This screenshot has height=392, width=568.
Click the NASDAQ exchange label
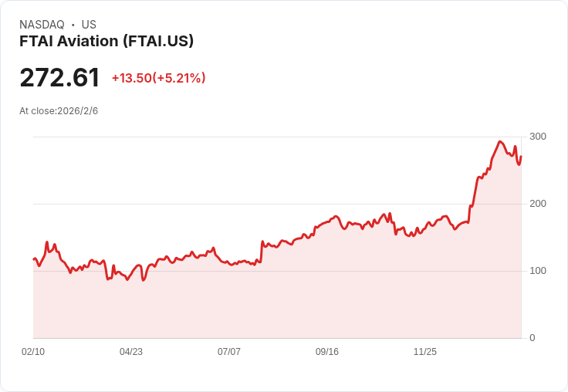[42, 25]
